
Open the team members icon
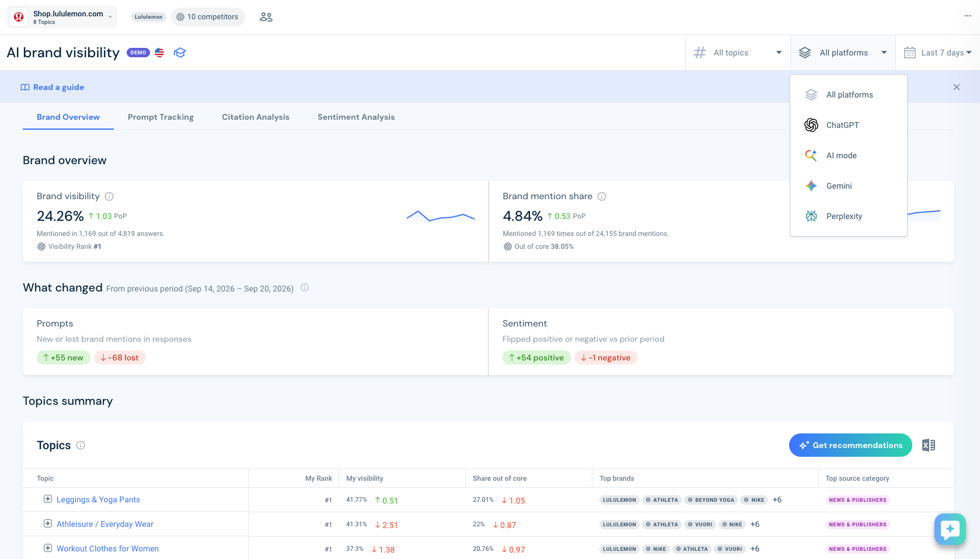pyautogui.click(x=266, y=17)
